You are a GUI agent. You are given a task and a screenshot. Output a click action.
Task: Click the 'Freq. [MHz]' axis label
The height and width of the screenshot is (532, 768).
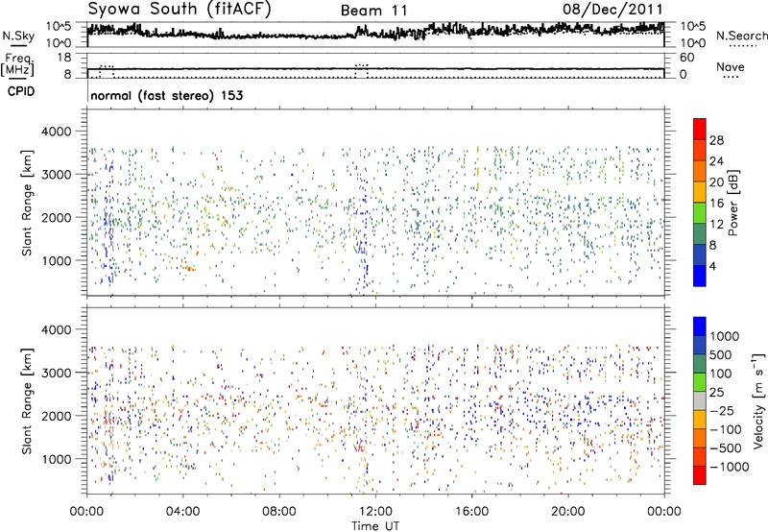[x=17, y=65]
